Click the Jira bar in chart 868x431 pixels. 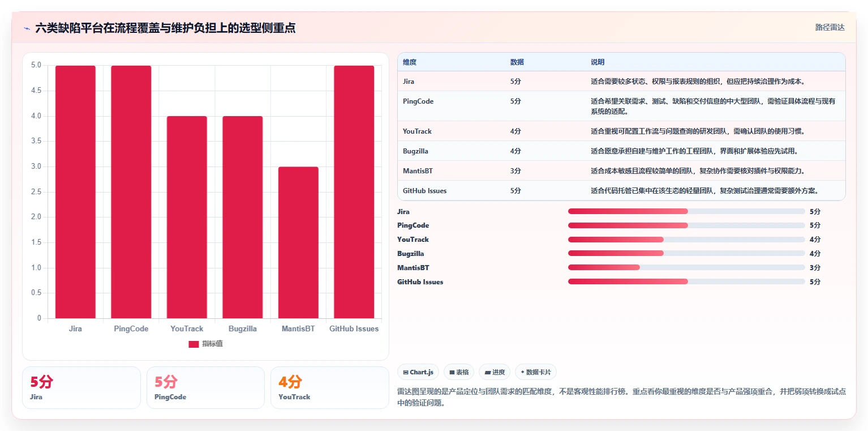pos(75,192)
